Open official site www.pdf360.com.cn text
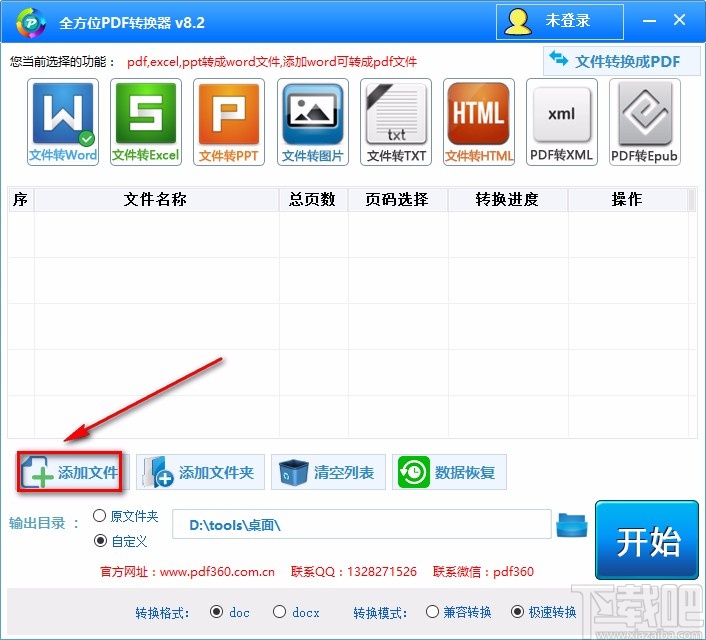 click(217, 572)
